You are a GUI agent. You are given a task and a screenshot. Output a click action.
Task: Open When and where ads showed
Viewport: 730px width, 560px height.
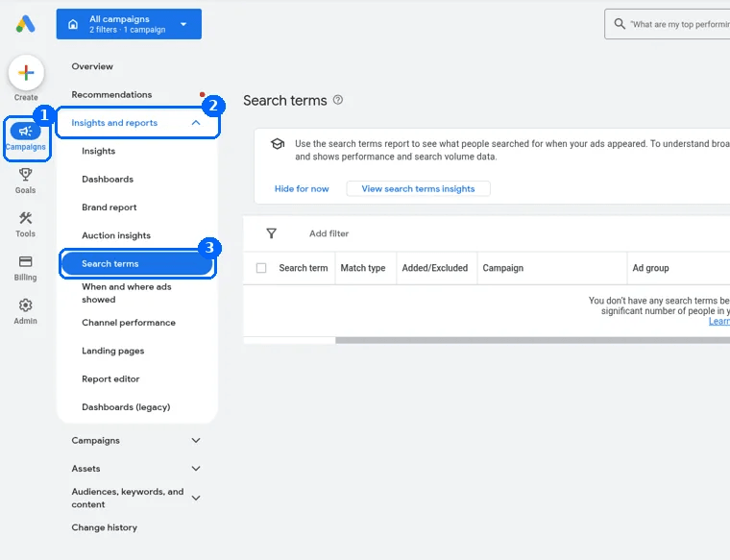tap(127, 293)
